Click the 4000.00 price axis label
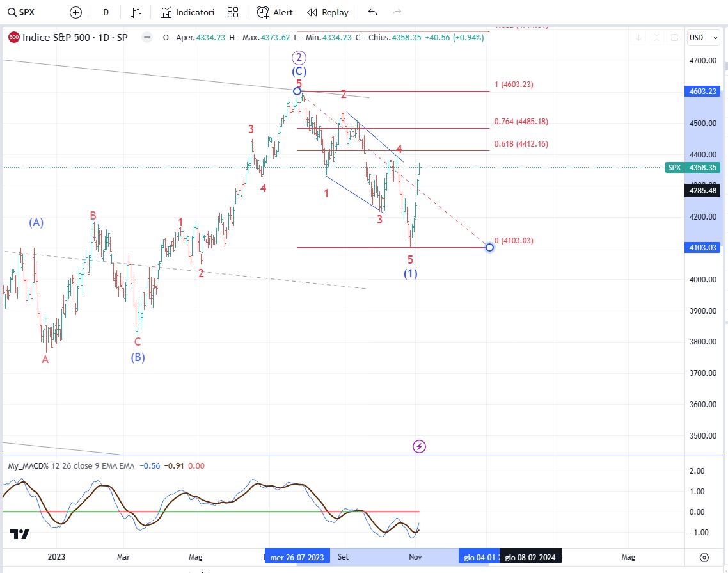This screenshot has width=728, height=573. 703,280
